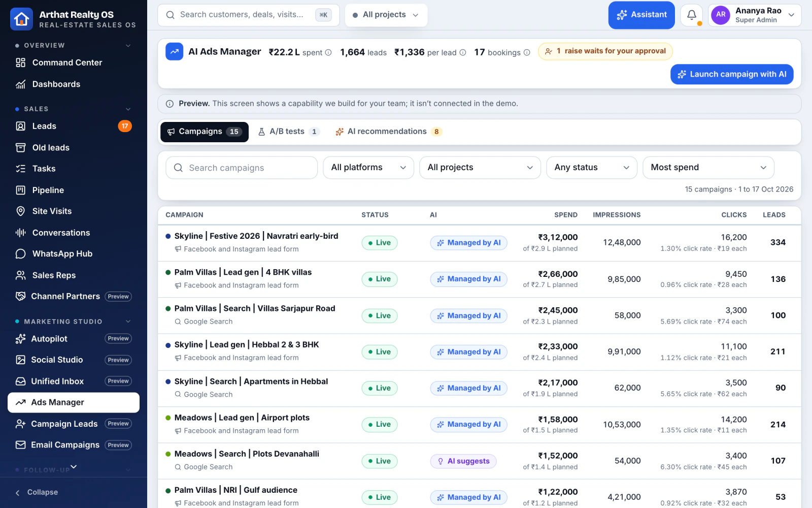Open Ananya Rao account menu
The height and width of the screenshot is (508, 812).
coord(755,15)
